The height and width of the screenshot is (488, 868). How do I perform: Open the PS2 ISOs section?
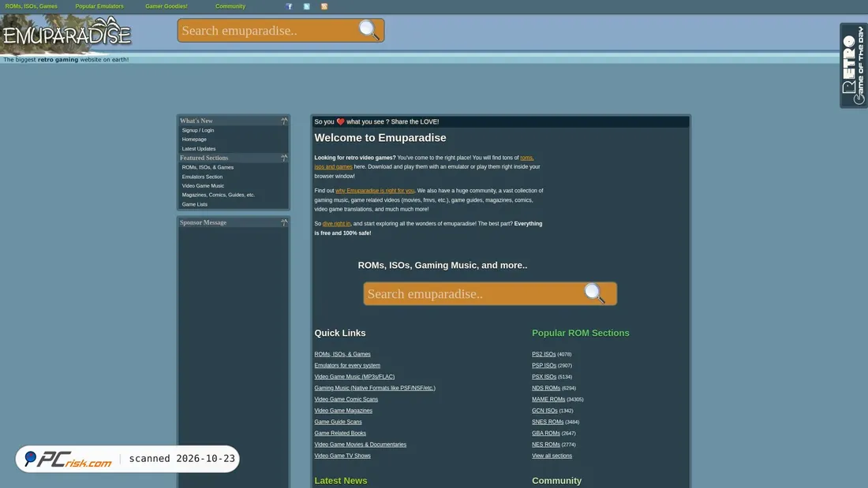coord(544,354)
